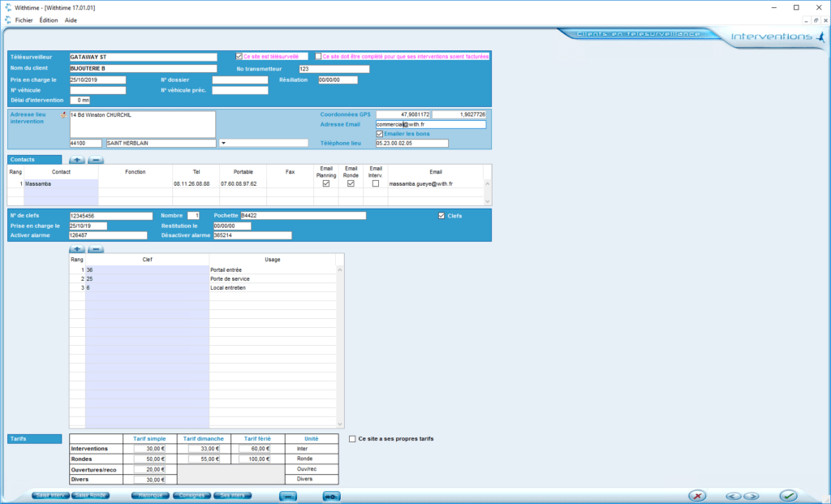The height and width of the screenshot is (504, 831).
Task: Click the red X cancel icon at bottom right
Action: [697, 495]
